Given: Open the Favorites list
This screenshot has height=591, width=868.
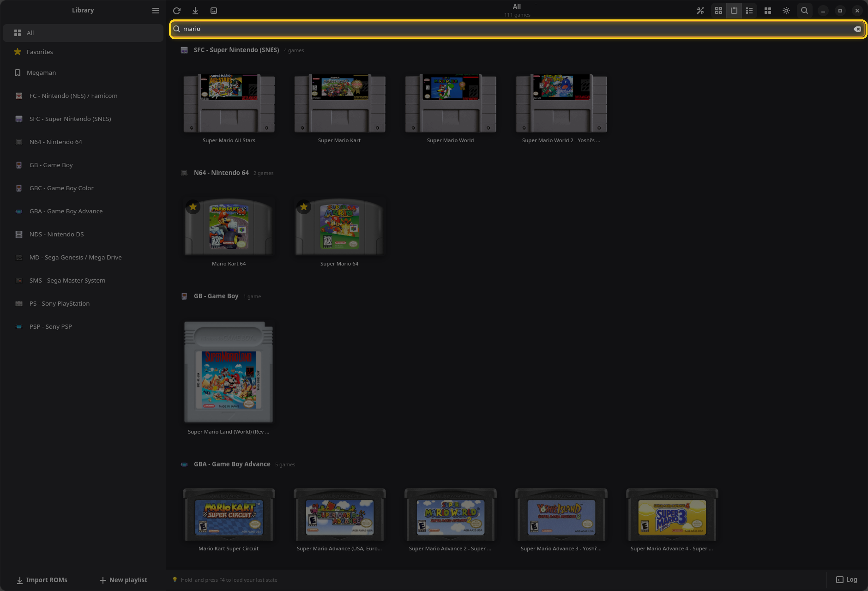Looking at the screenshot, I should click(83, 52).
